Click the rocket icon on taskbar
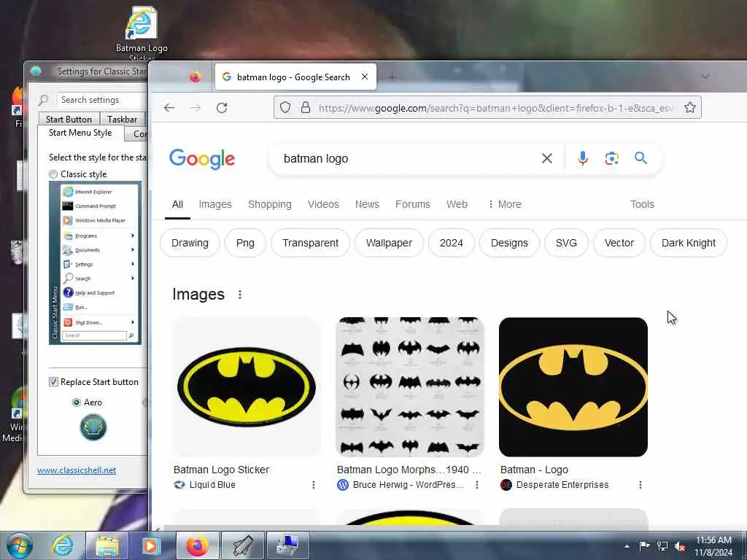747x560 pixels. pos(242,545)
